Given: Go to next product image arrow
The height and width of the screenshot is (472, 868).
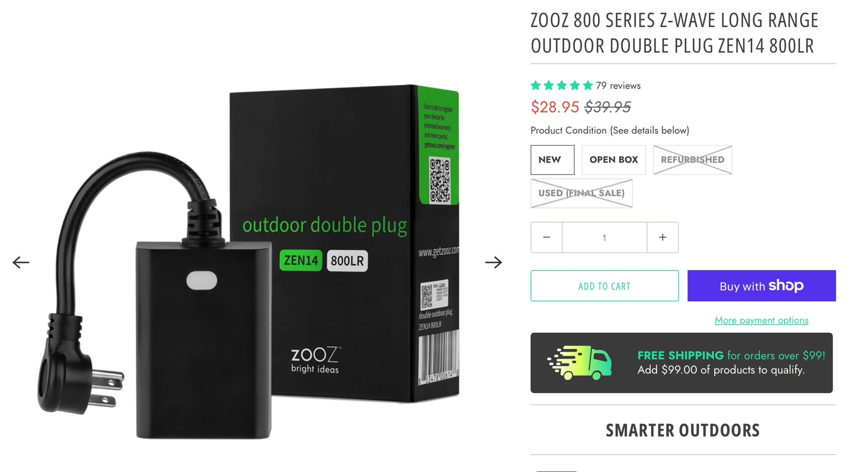Looking at the screenshot, I should coord(493,262).
